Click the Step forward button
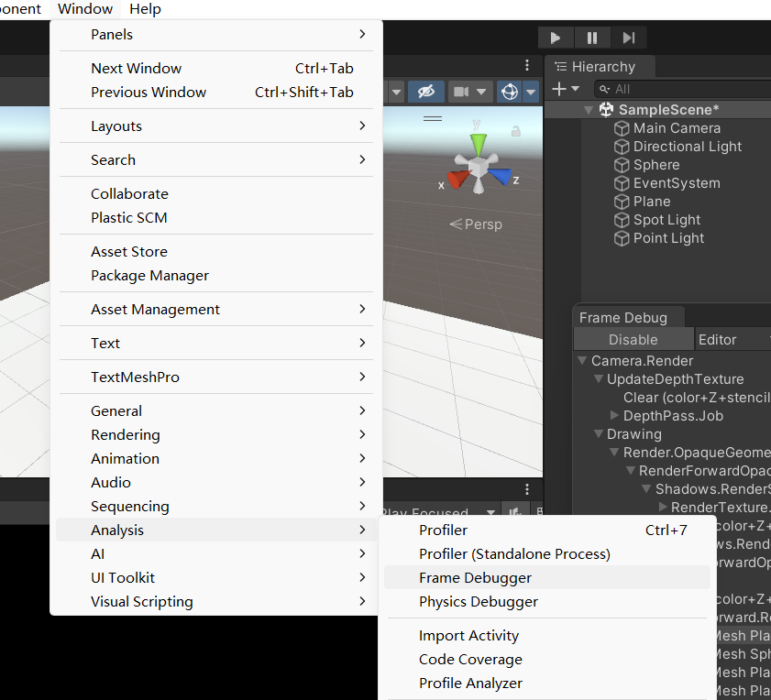 [629, 38]
